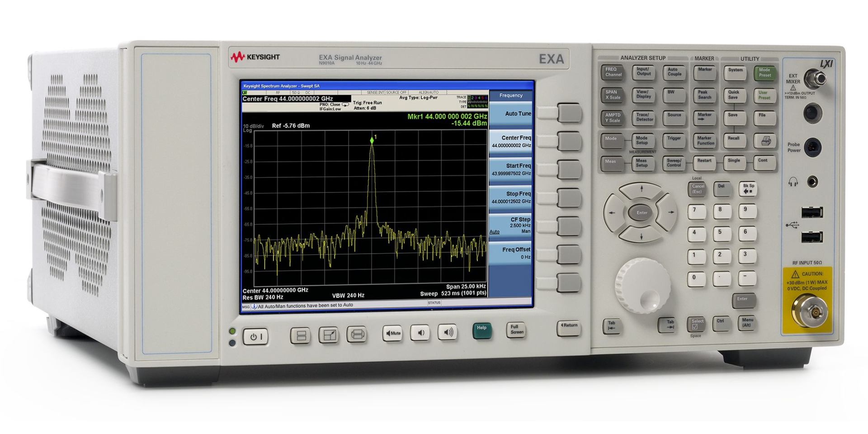
Task: Click the Ctrl key
Action: 722,324
